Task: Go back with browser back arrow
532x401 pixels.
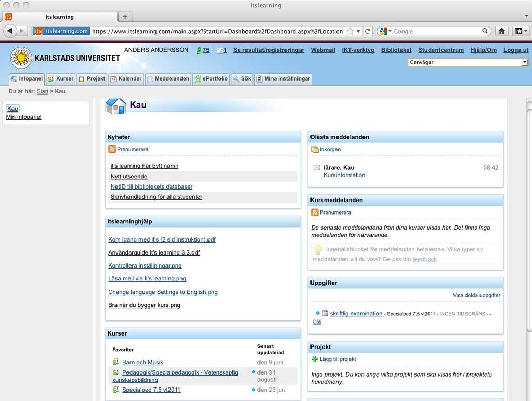Action: (10, 31)
